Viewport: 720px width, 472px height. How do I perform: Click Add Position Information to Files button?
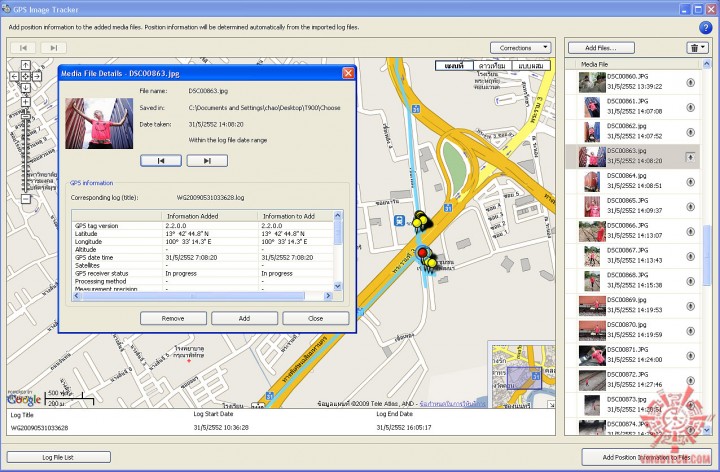pos(647,457)
